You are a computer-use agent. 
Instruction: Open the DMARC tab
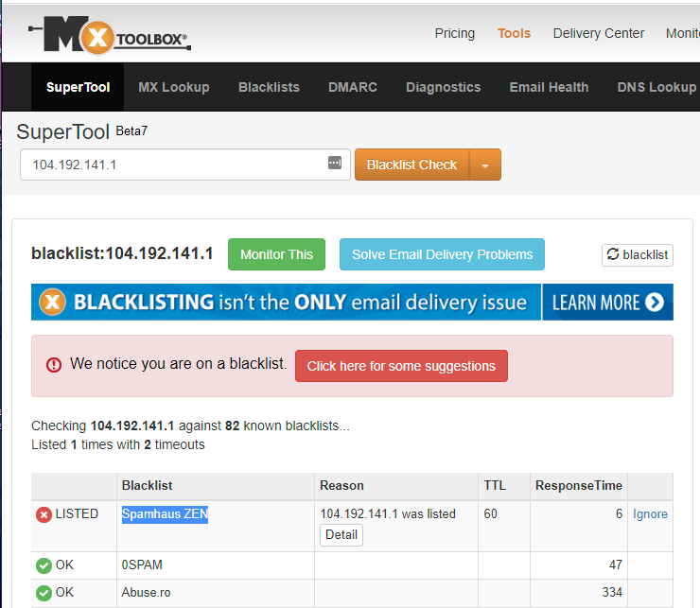click(x=353, y=87)
